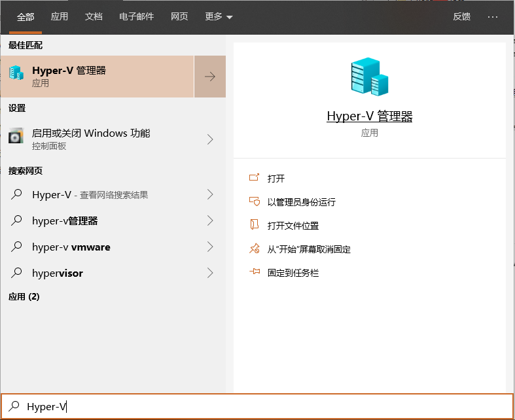This screenshot has height=420, width=515.
Task: Click the pin to taskbar icon
Action: [255, 271]
